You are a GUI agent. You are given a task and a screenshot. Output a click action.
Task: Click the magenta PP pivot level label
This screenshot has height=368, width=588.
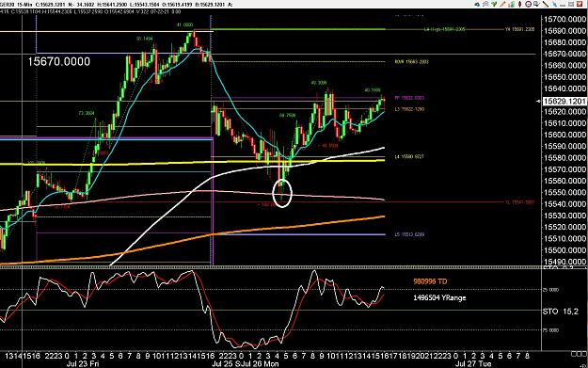point(409,98)
